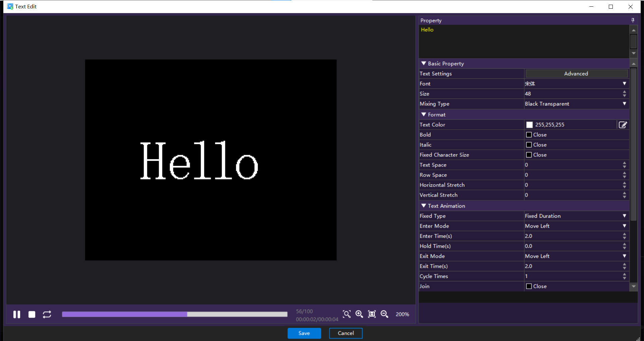The width and height of the screenshot is (644, 341).
Task: Click the white Text Color swatch
Action: 529,125
